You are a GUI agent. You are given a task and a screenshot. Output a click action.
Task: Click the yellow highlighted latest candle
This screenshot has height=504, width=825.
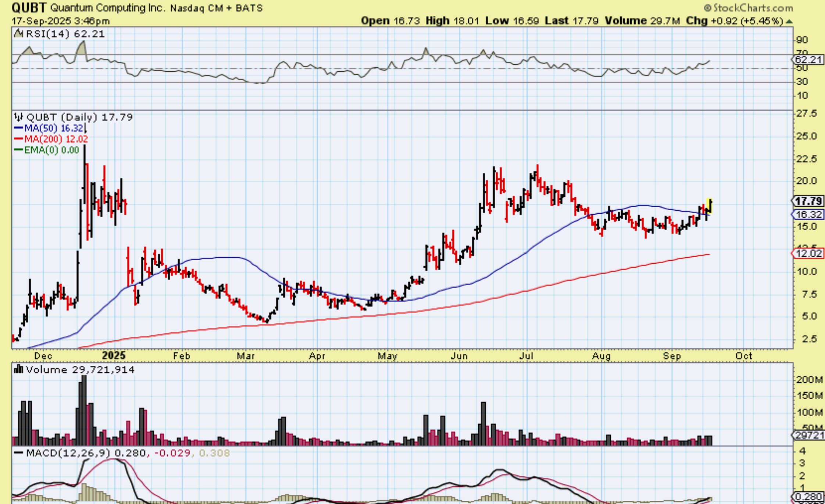(x=710, y=206)
